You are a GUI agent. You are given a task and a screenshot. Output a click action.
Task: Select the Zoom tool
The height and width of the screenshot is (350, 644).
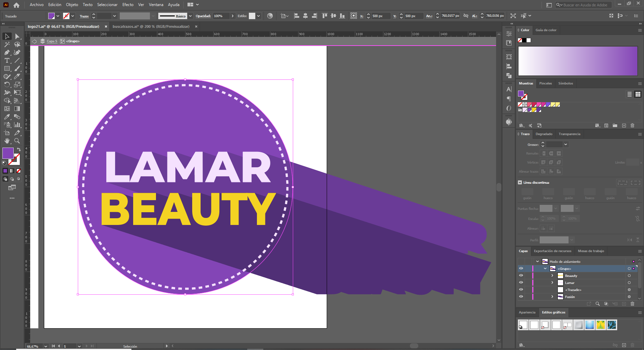tap(17, 141)
